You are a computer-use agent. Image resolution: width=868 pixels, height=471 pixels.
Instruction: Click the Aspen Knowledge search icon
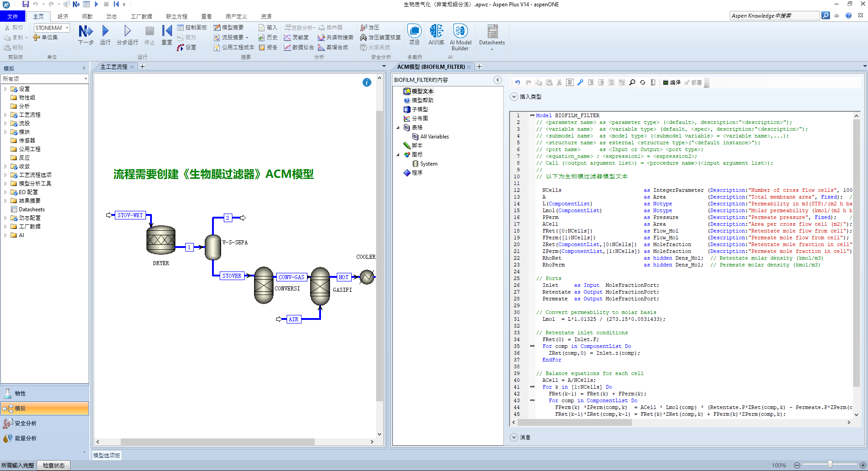826,15
